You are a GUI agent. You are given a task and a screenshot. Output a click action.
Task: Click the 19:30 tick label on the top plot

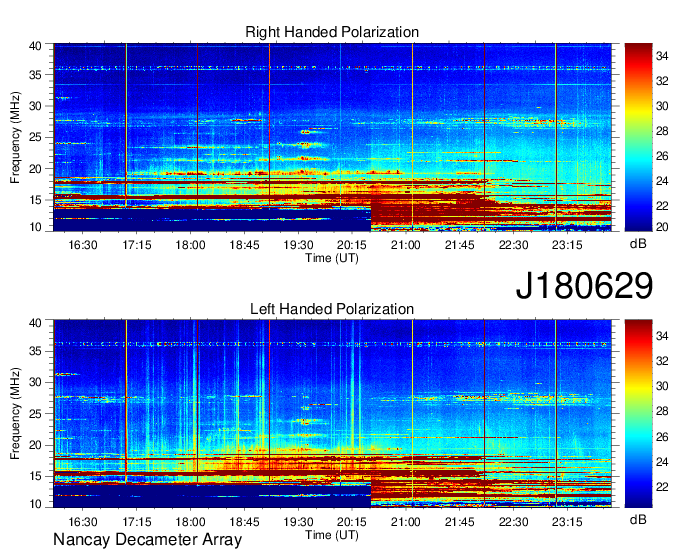(298, 245)
